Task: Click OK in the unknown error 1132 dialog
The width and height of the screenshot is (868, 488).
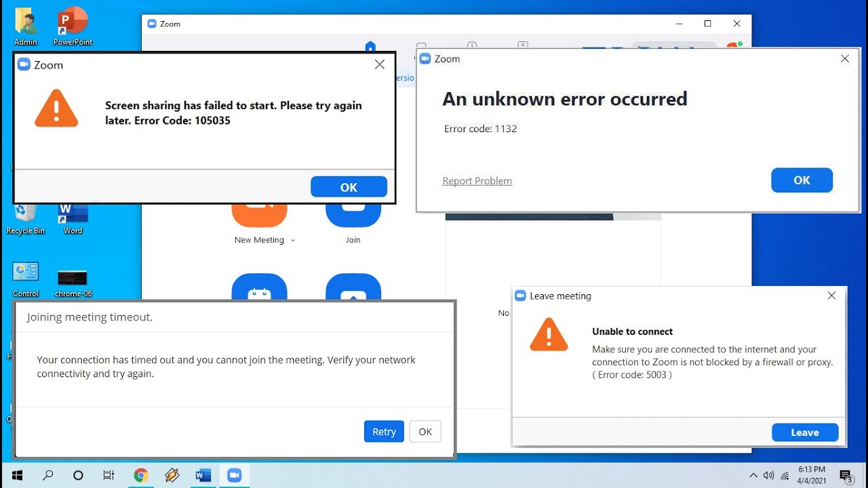Action: pyautogui.click(x=802, y=180)
